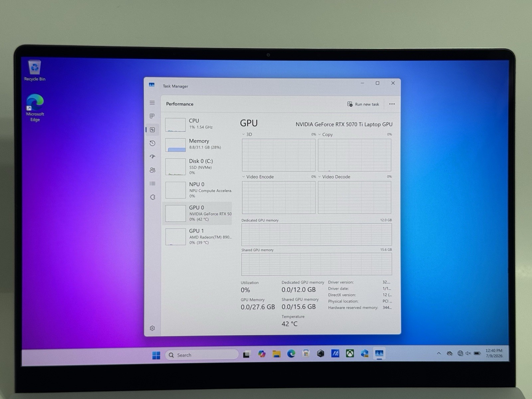Click the Shared GPU memory graph
This screenshot has width=532, height=399.
pyautogui.click(x=317, y=264)
